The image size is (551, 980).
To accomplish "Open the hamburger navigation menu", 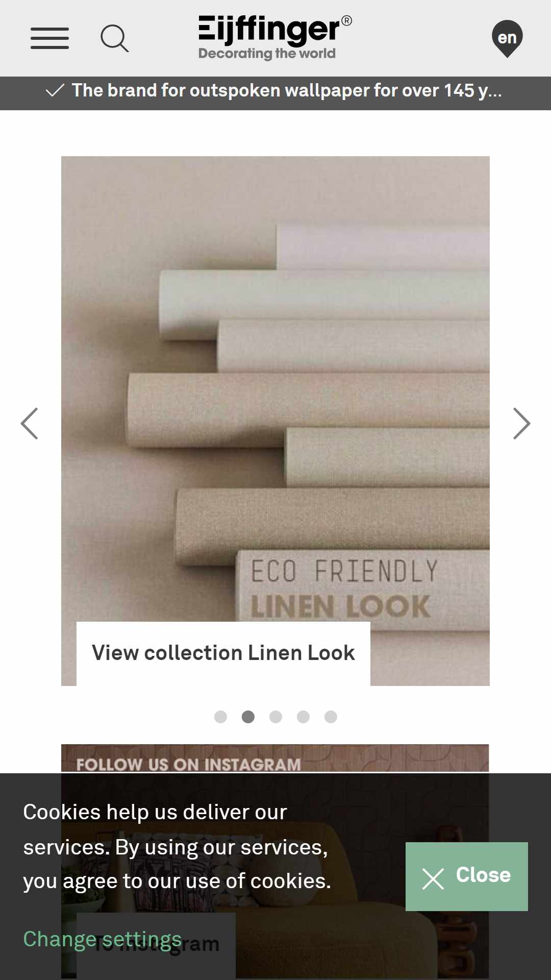I will click(x=49, y=38).
